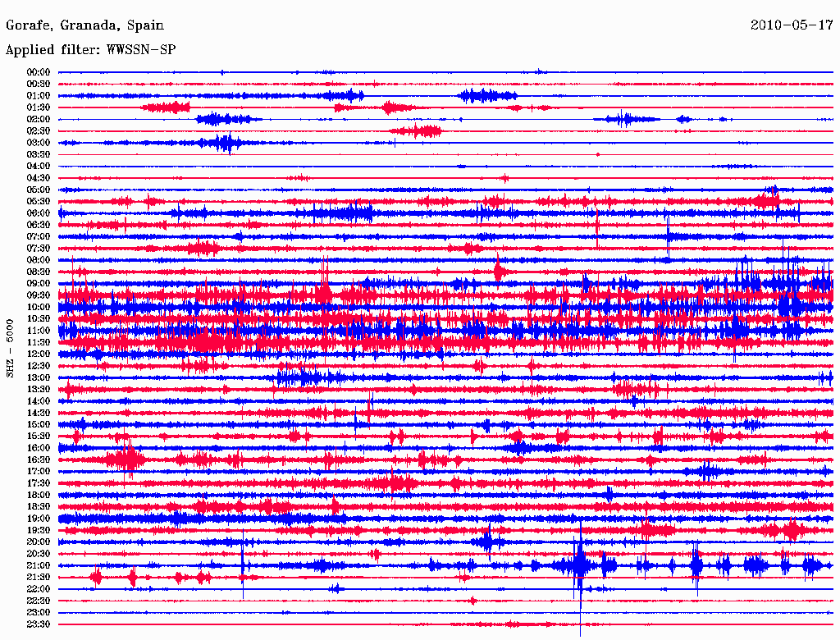Click the 'Applied filter: WWSSN-SP' text
Screen dimensions: 840x640
pyautogui.click(x=90, y=50)
